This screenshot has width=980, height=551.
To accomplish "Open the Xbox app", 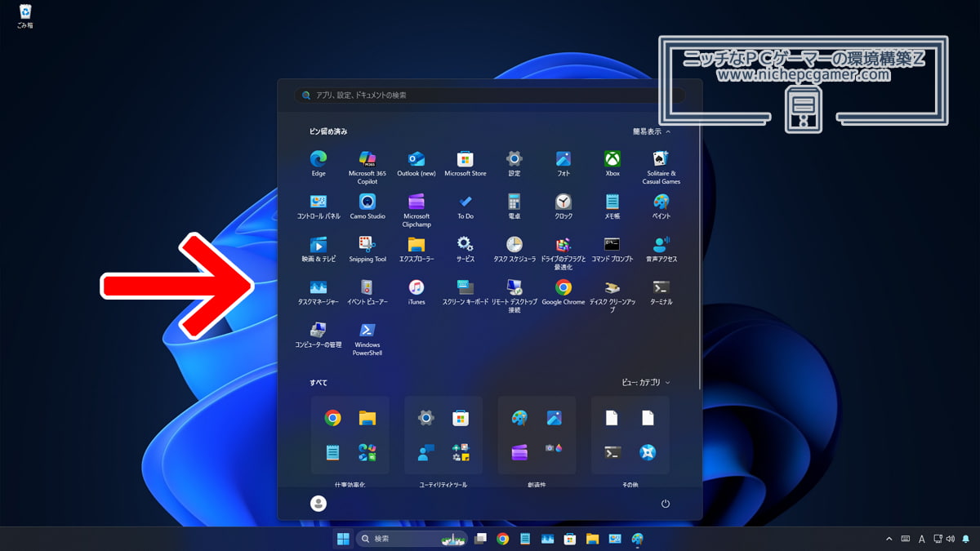I will (x=612, y=161).
